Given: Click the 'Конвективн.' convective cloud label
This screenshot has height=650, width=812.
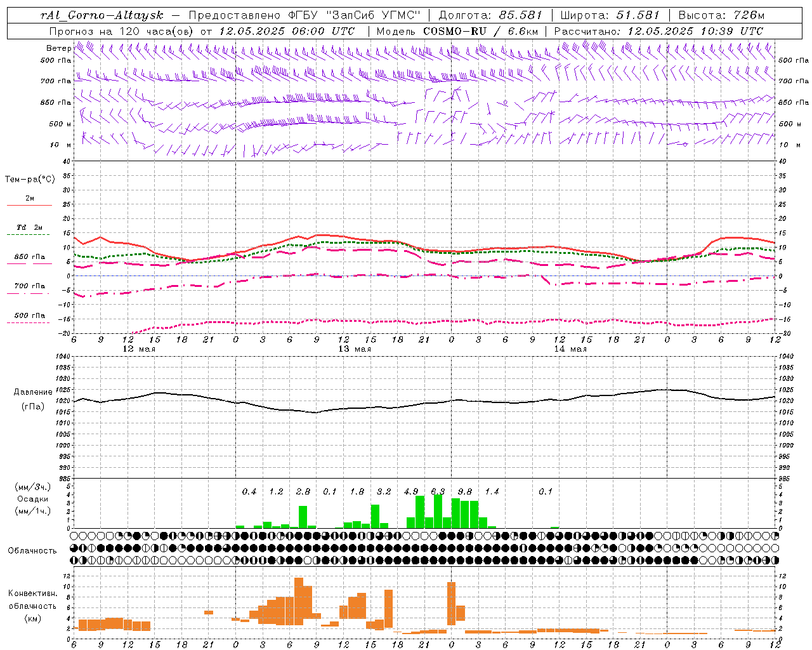Looking at the screenshot, I should click(32, 594).
